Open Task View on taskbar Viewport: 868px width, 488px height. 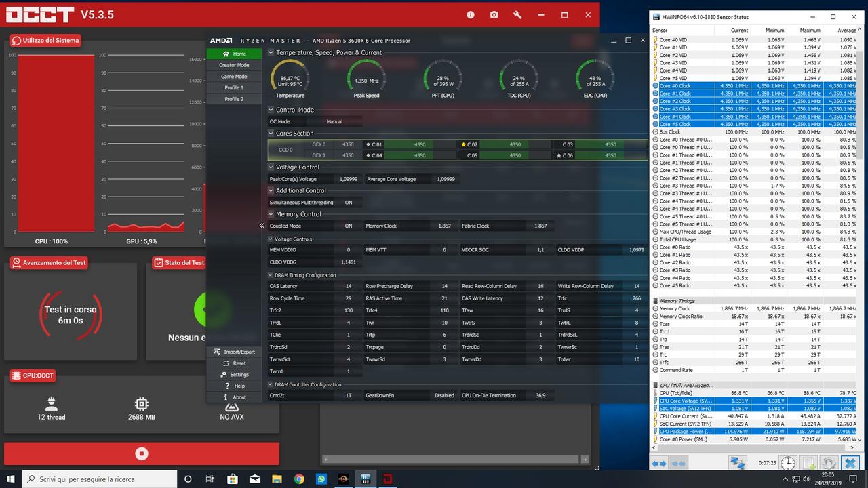(210, 479)
